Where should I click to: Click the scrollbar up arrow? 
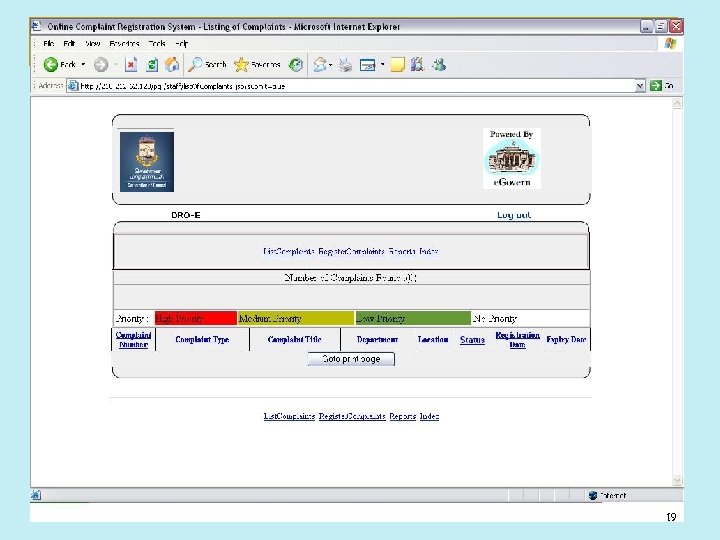coord(677,104)
